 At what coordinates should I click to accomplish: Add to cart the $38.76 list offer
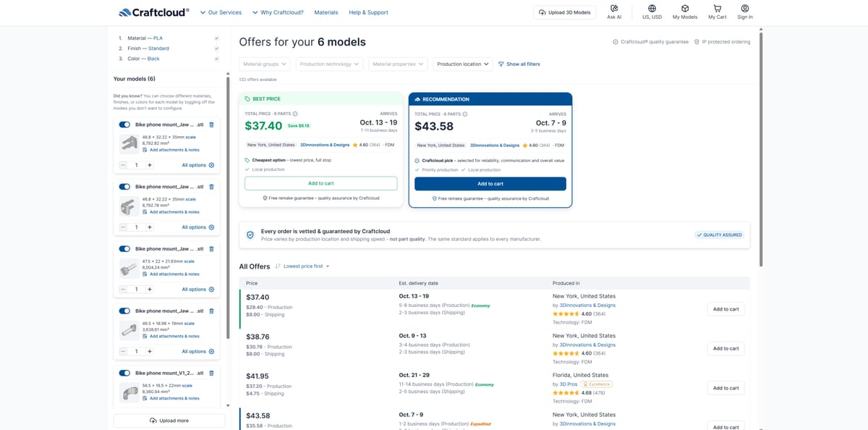pos(726,348)
